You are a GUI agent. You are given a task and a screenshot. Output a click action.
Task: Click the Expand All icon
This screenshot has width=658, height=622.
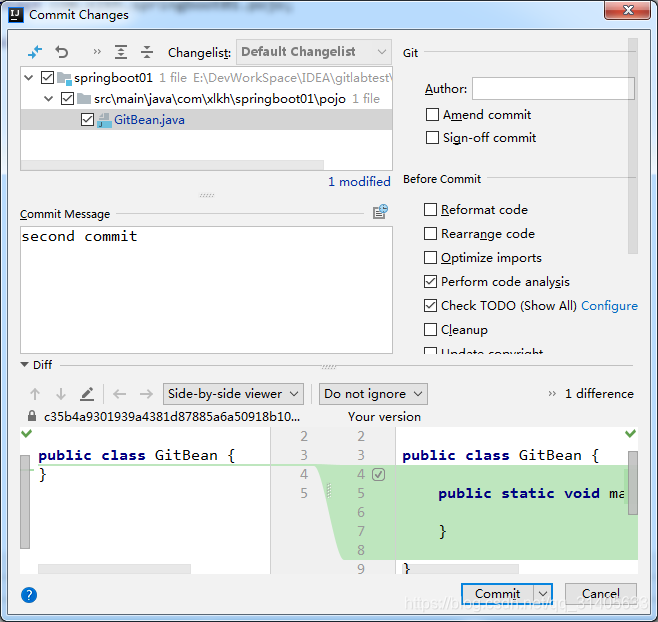(121, 52)
